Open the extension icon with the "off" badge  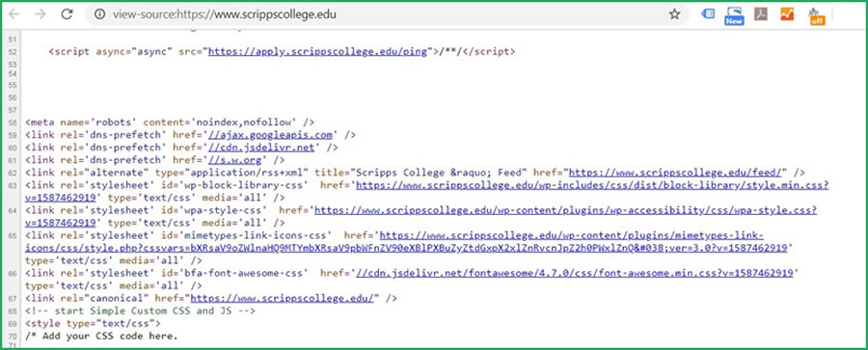click(x=816, y=16)
